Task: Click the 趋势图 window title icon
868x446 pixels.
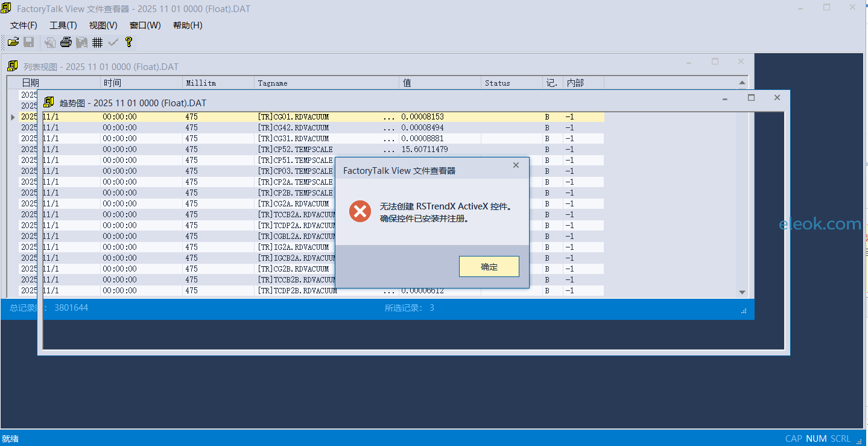Action: 49,103
